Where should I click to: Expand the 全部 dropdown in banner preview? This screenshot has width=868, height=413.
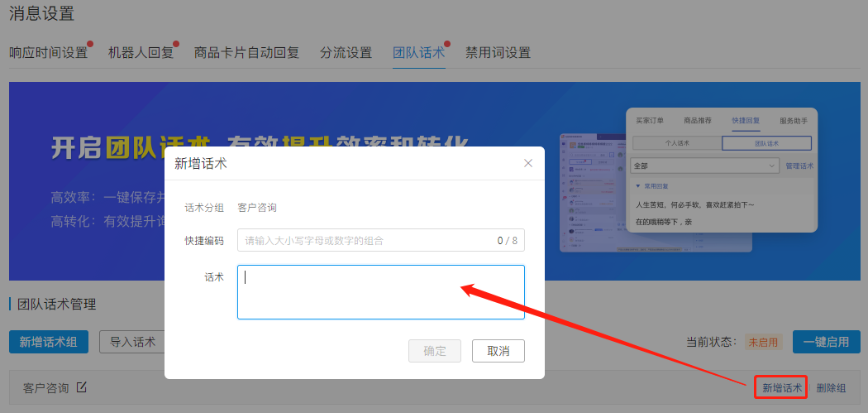[x=704, y=166]
